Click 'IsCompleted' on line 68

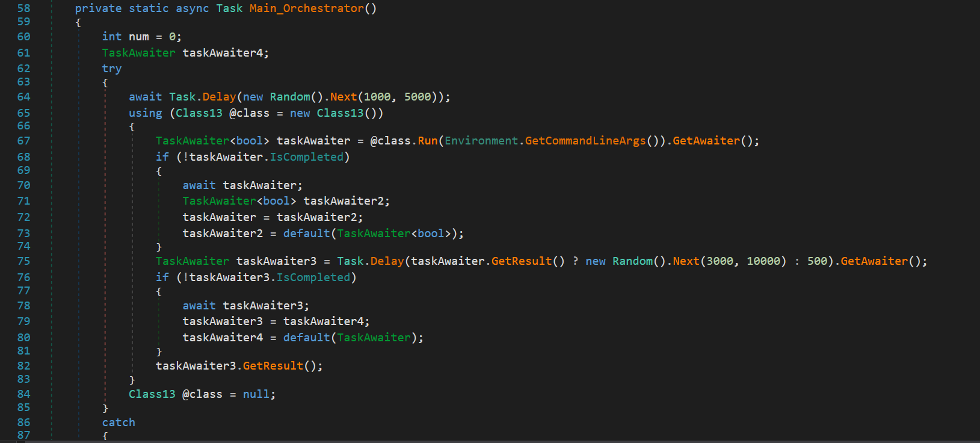pos(307,157)
